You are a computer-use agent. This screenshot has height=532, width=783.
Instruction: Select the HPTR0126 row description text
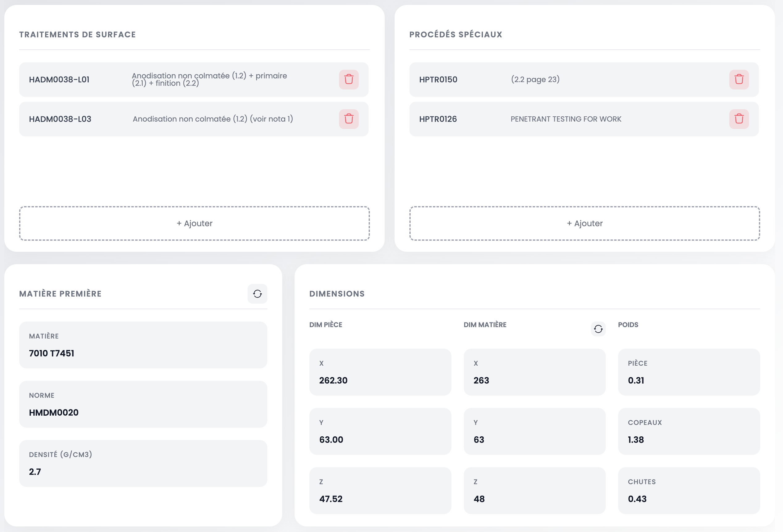[x=566, y=119]
